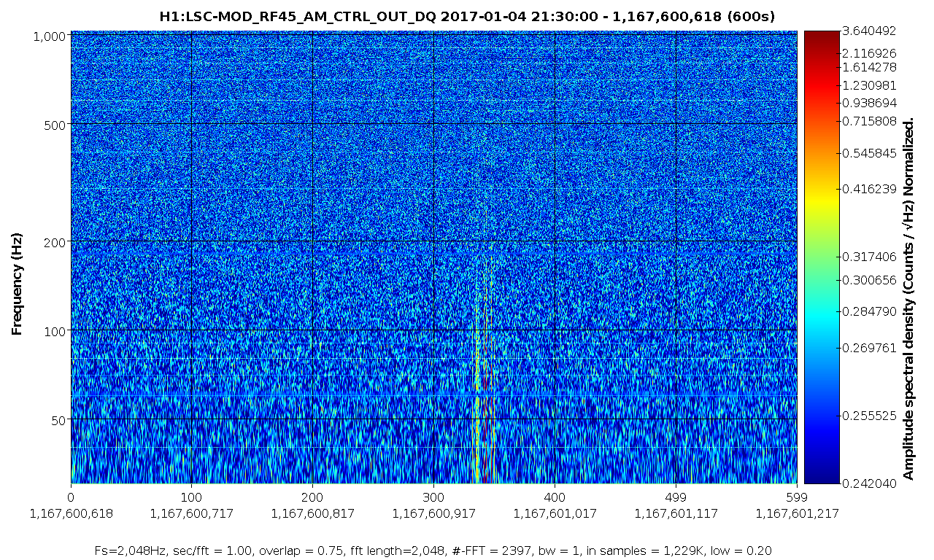Click colorbar value 0.938694

868,103
